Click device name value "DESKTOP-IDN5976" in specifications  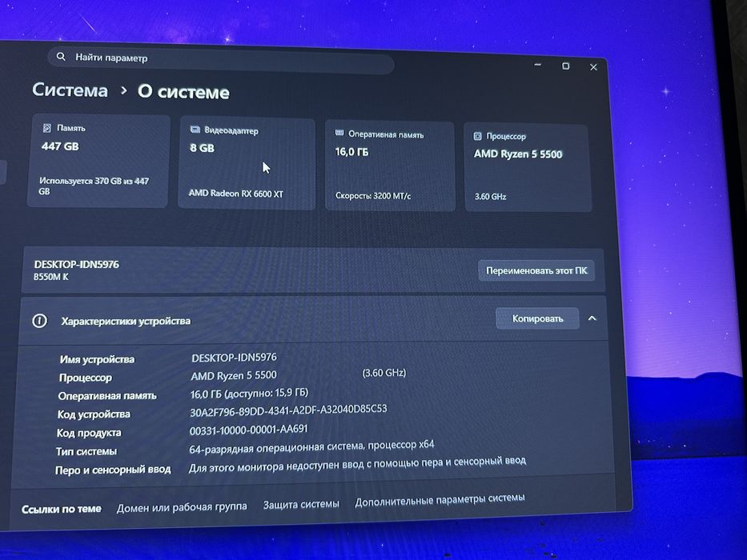[234, 358]
